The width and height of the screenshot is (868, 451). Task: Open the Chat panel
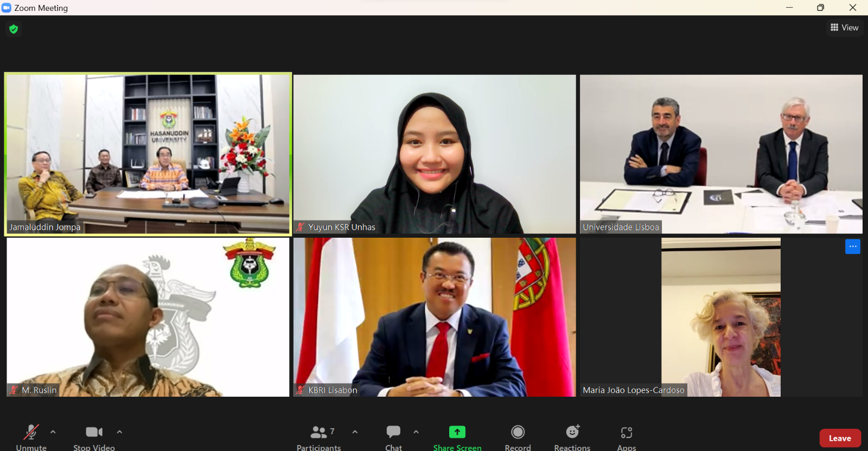(393, 437)
